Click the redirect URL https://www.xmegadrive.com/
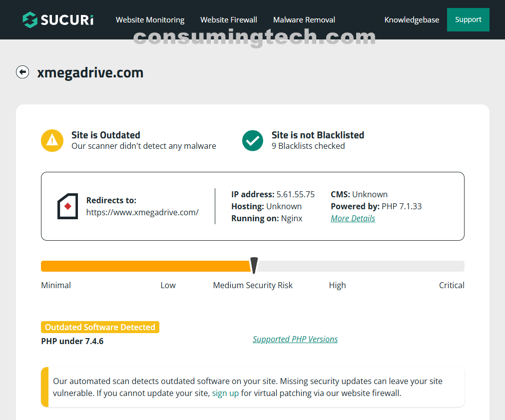Image resolution: width=505 pixels, height=420 pixels. (142, 212)
